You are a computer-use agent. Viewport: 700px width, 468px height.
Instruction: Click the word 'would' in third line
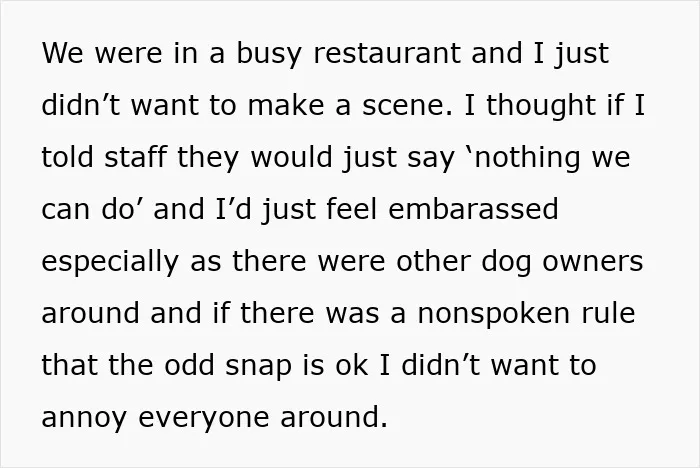tap(292, 157)
